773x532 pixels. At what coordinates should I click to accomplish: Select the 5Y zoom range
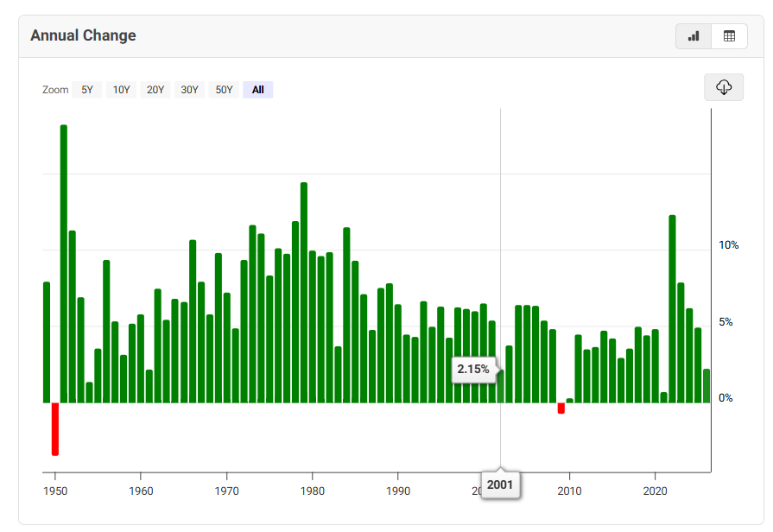[x=86, y=90]
